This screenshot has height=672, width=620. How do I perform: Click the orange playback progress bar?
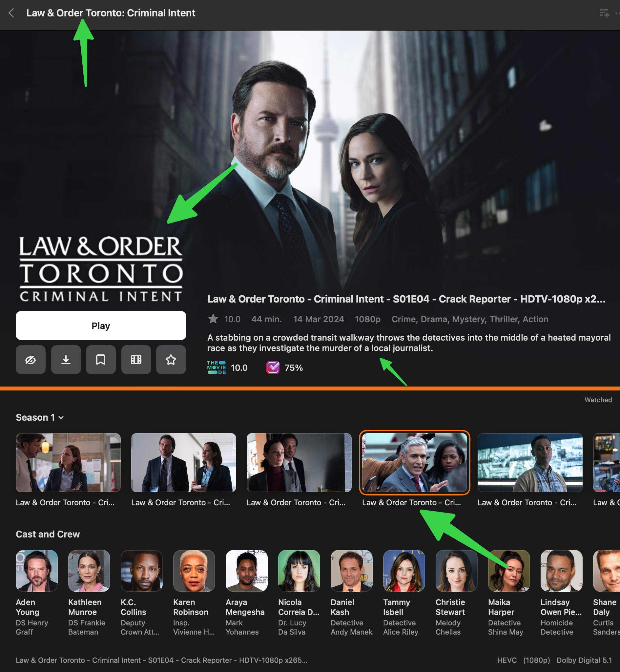coord(310,388)
